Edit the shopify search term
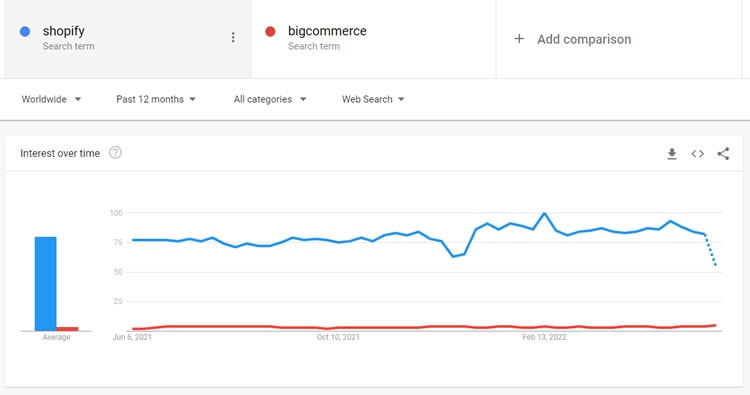750x395 pixels. (64, 31)
